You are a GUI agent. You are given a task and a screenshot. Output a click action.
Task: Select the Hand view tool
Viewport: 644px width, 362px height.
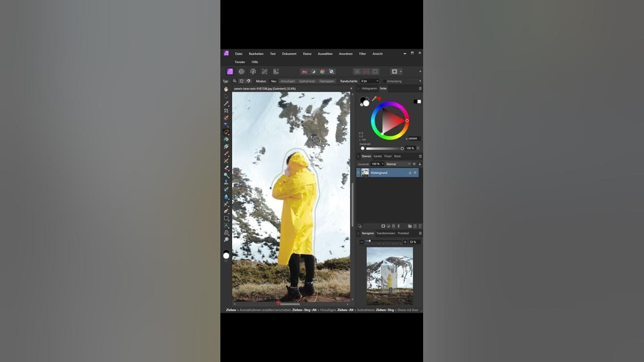(x=226, y=89)
